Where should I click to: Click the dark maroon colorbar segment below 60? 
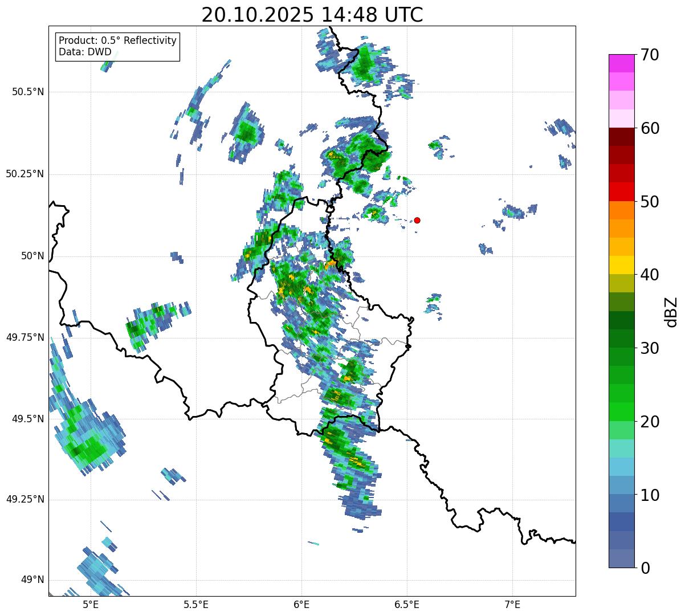tap(621, 137)
